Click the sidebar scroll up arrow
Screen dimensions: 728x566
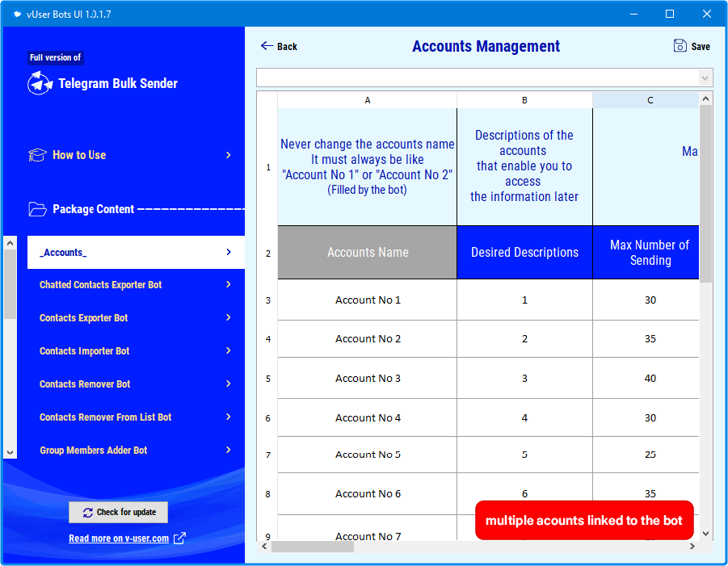11,243
